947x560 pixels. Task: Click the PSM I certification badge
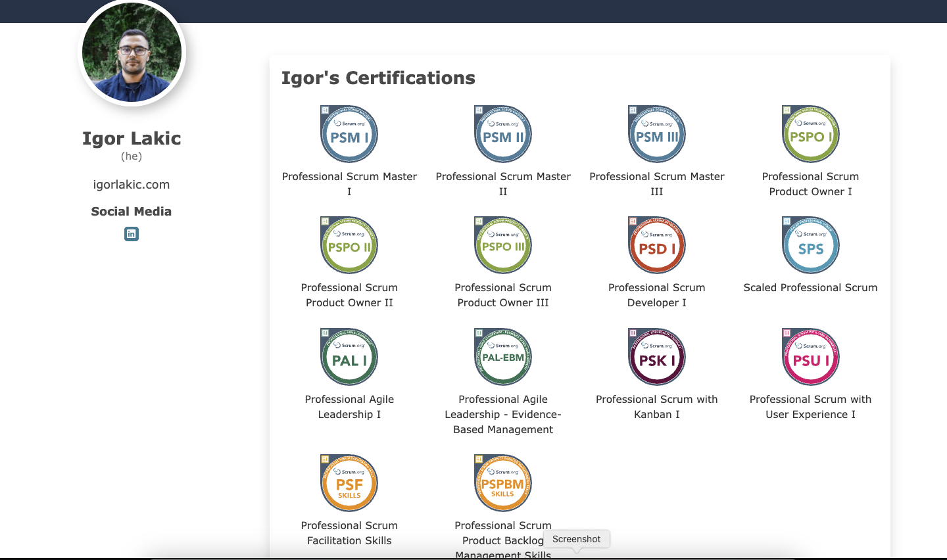pos(349,134)
